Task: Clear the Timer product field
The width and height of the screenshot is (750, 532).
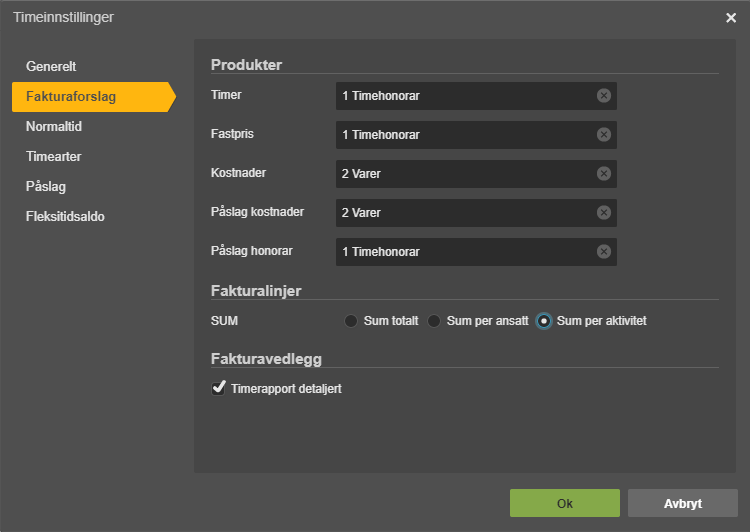Action: 604,96
